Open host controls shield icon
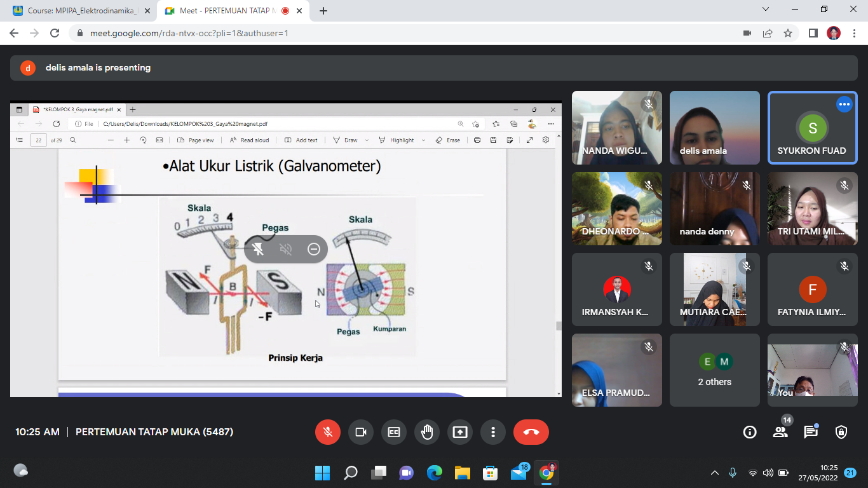 tap(841, 432)
